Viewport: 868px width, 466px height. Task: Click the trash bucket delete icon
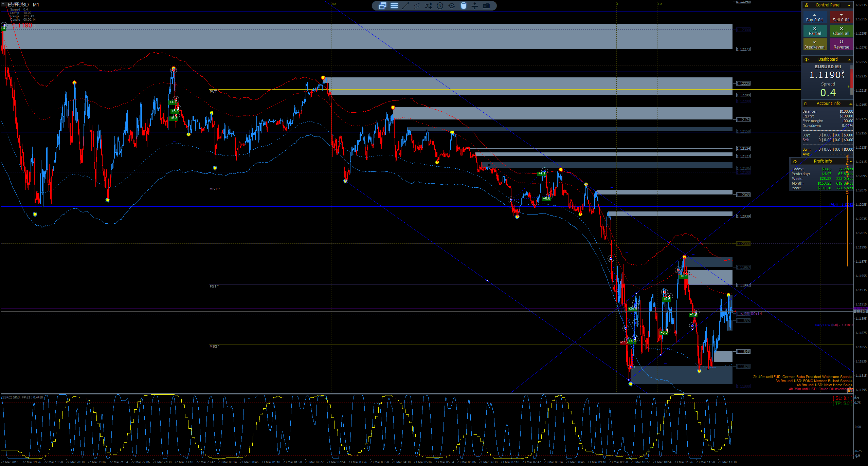click(464, 5)
